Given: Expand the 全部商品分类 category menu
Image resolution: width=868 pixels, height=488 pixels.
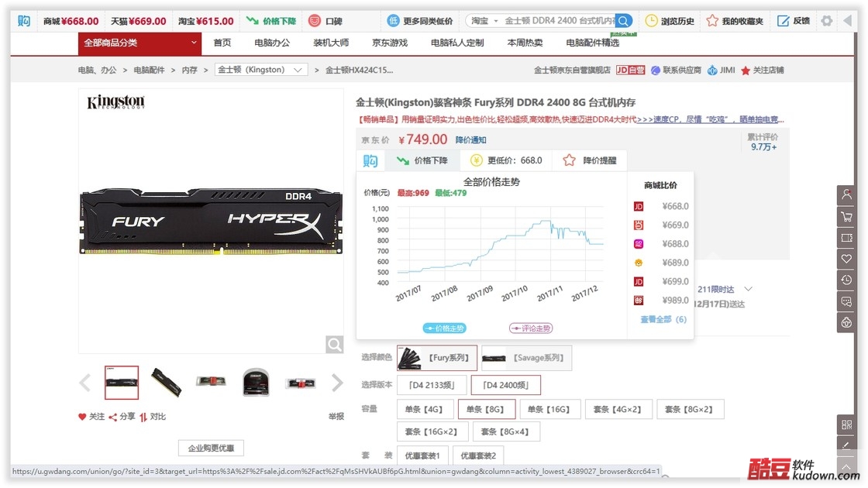Looking at the screenshot, I should (x=139, y=43).
